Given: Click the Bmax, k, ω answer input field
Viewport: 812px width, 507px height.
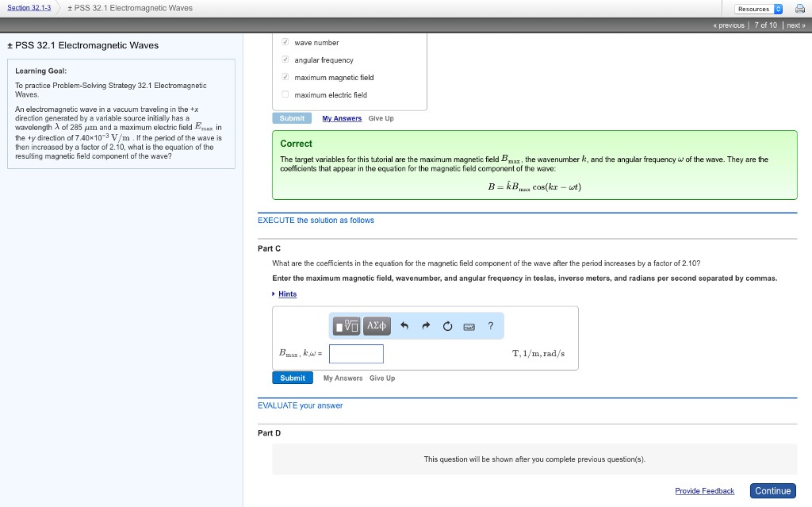Looking at the screenshot, I should point(356,354).
